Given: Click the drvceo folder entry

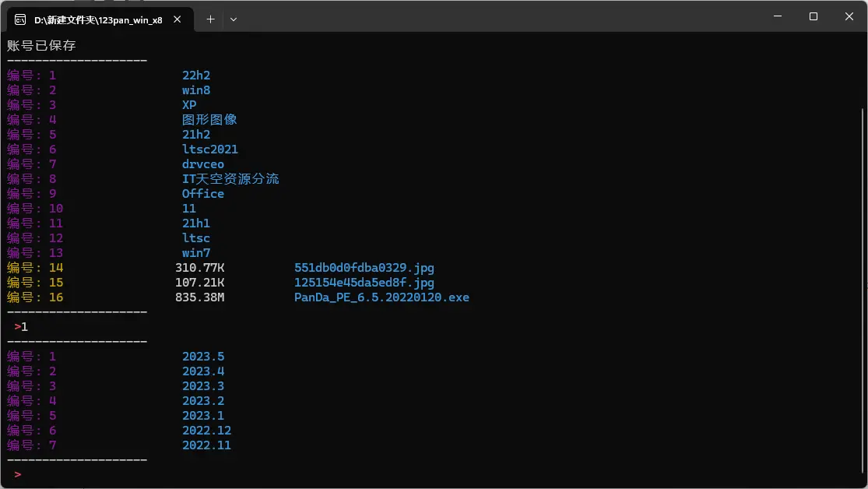Looking at the screenshot, I should 203,164.
